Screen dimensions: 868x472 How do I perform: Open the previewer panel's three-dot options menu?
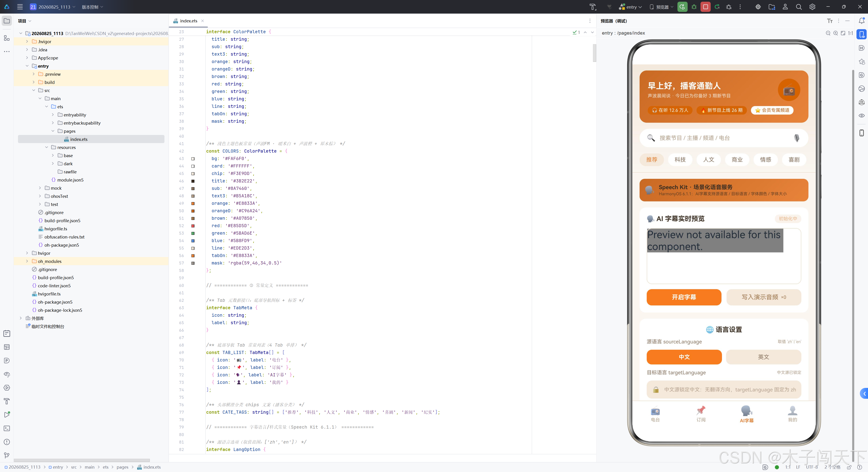pos(838,21)
